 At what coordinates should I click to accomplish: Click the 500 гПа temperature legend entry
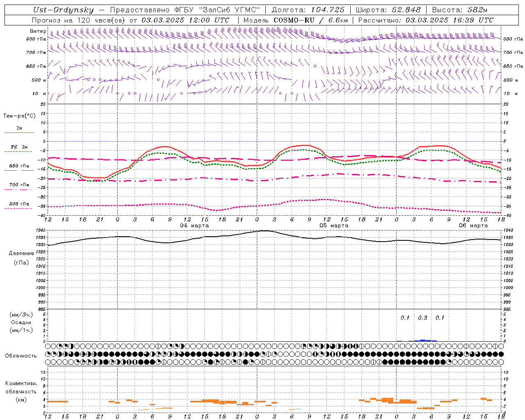coord(19,204)
